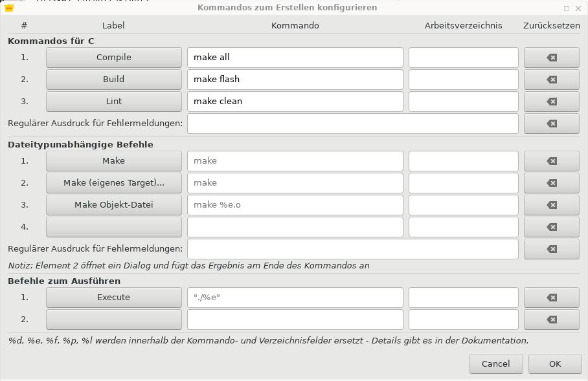Image resolution: width=588 pixels, height=381 pixels.
Task: Reset the Lint command row
Action: click(x=551, y=102)
